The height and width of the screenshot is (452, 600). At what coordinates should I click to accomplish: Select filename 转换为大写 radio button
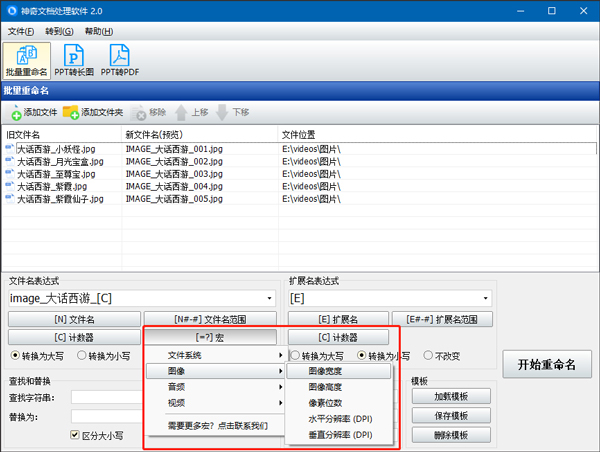pos(15,356)
